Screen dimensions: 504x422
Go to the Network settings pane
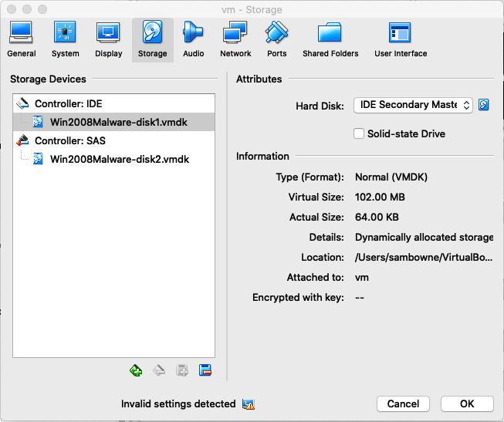pos(235,39)
